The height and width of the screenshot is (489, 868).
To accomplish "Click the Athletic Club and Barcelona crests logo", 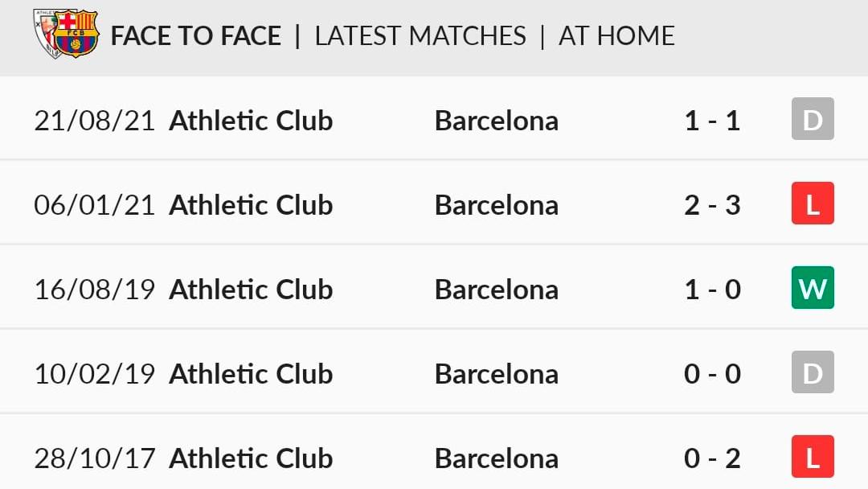I will 66,34.
